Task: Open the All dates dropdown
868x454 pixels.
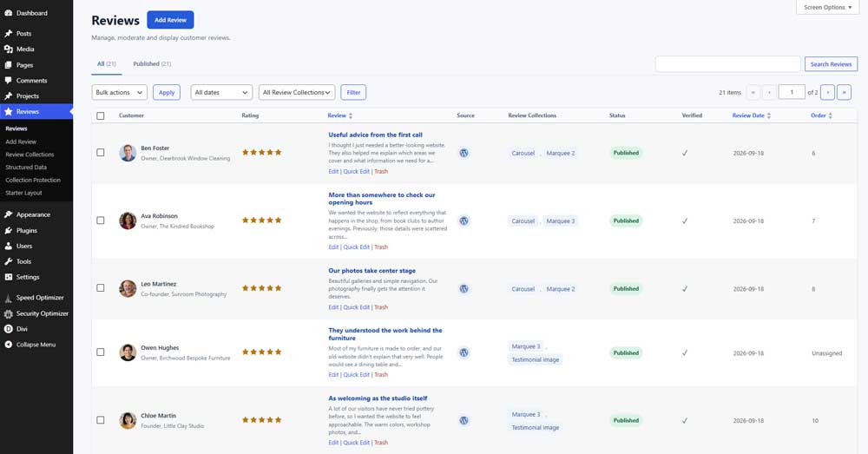Action: tap(221, 93)
